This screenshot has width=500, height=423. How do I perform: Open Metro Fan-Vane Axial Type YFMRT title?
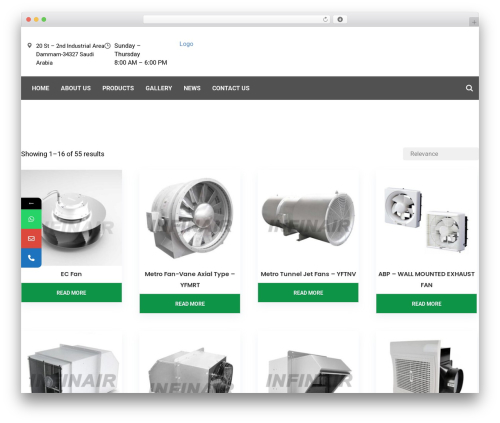tap(190, 279)
